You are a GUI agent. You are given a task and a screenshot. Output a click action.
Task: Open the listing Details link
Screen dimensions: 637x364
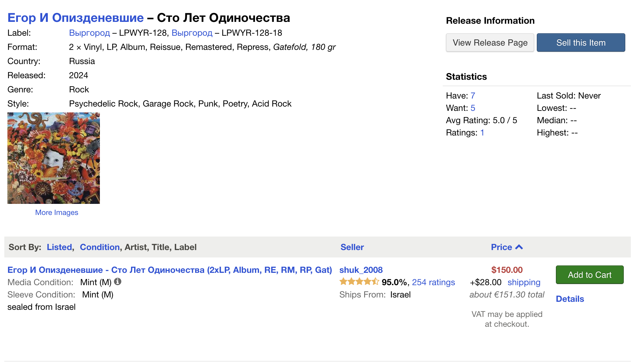(x=570, y=299)
